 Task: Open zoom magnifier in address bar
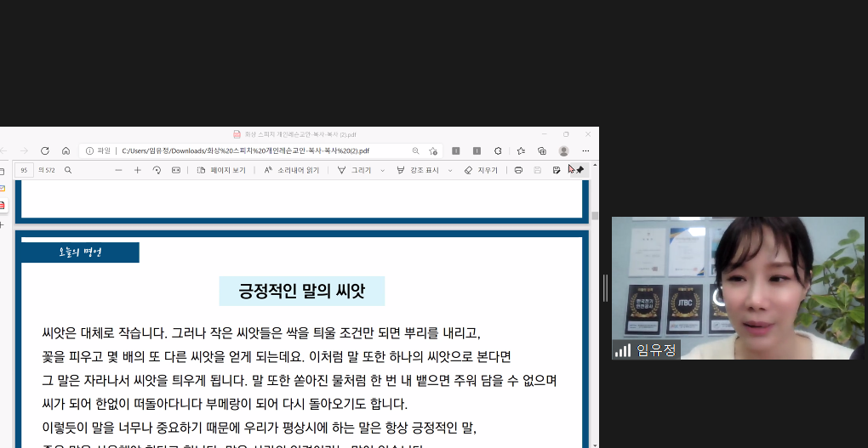(416, 150)
